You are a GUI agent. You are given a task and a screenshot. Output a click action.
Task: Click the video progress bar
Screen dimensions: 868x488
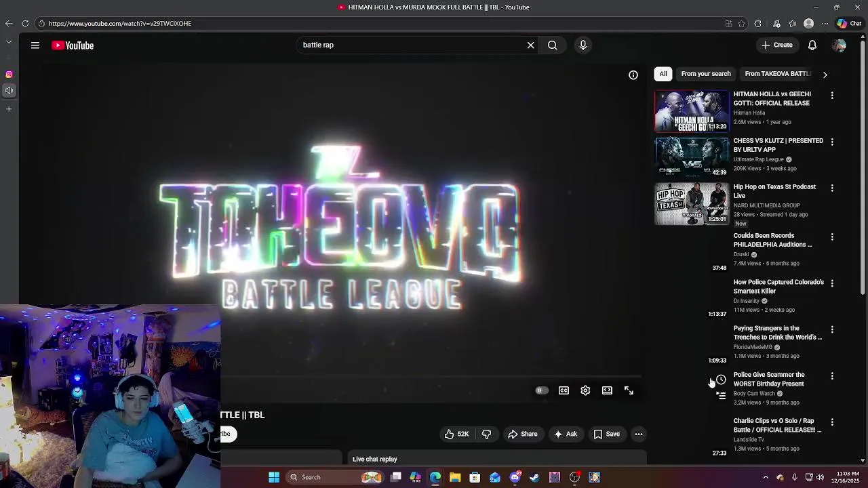click(x=431, y=376)
